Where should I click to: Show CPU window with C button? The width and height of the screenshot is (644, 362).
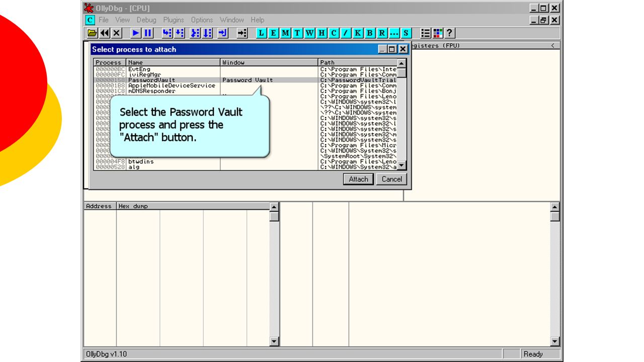[x=334, y=33]
